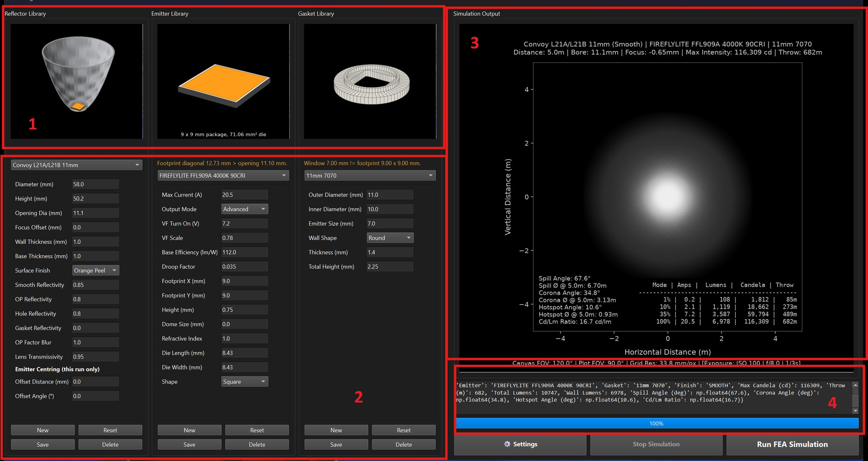Click the VF Scale field

point(245,238)
